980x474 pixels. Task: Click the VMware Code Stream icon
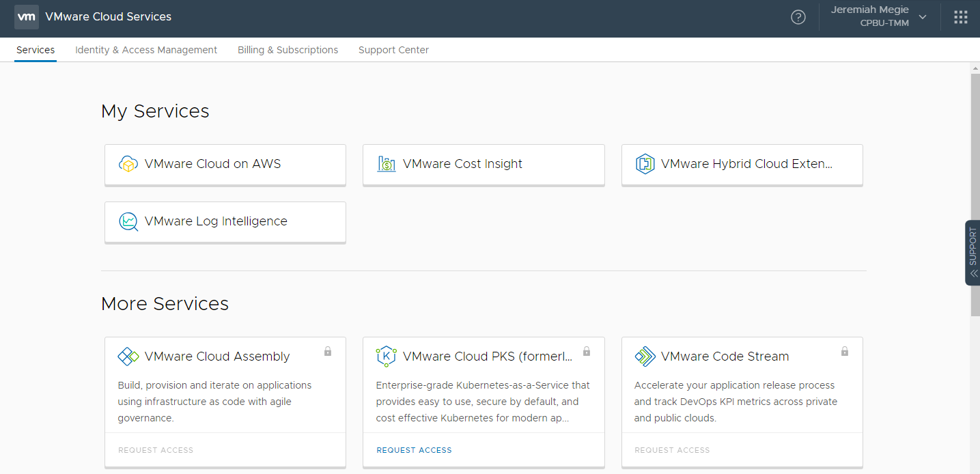[x=645, y=357]
